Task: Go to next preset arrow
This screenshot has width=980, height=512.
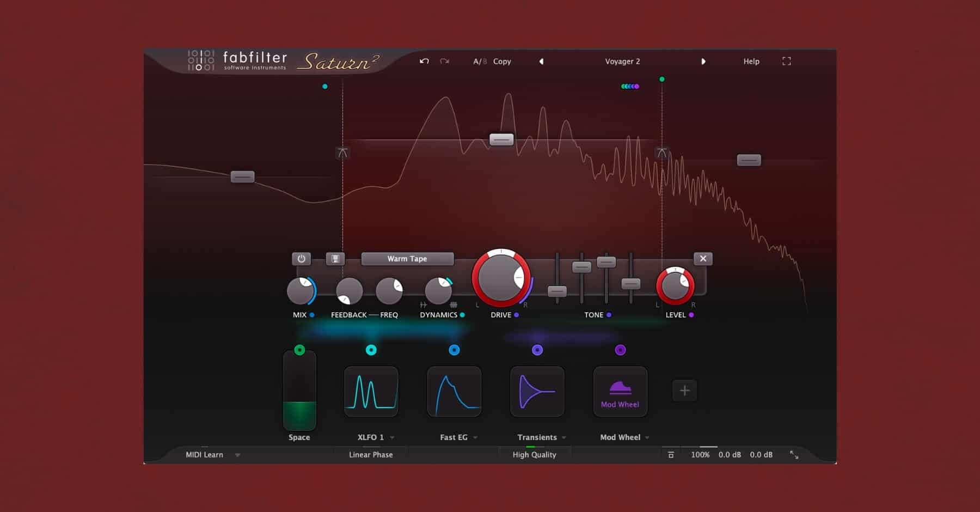Action: [703, 62]
